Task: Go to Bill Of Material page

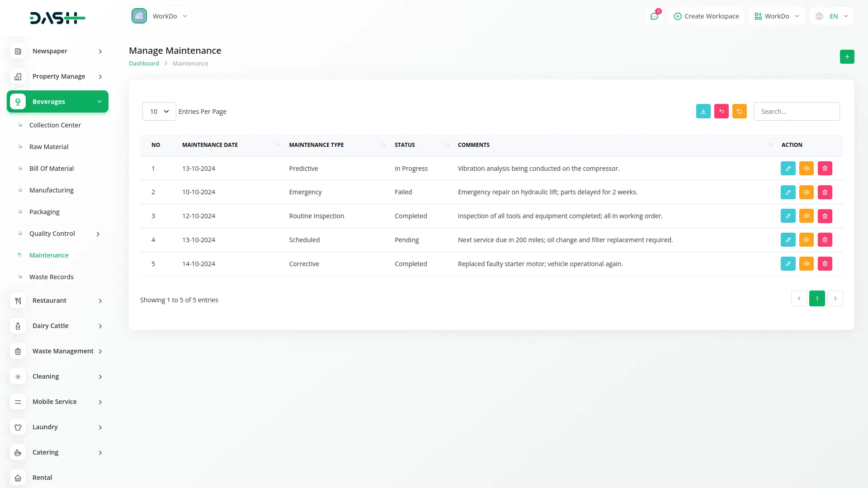Action: coord(51,169)
